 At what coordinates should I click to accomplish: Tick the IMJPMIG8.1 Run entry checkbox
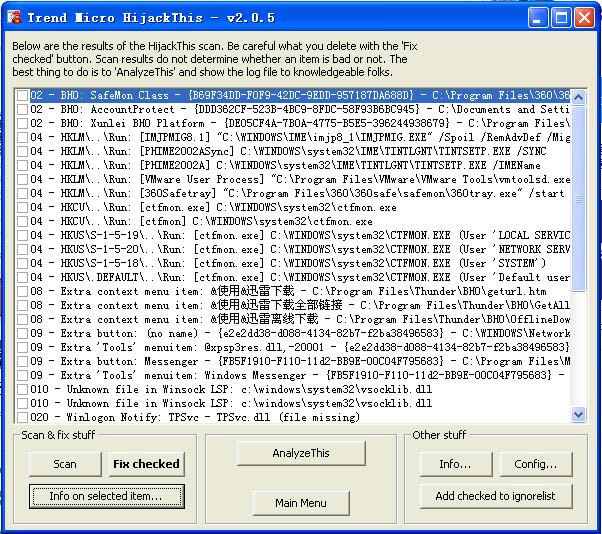[x=23, y=137]
